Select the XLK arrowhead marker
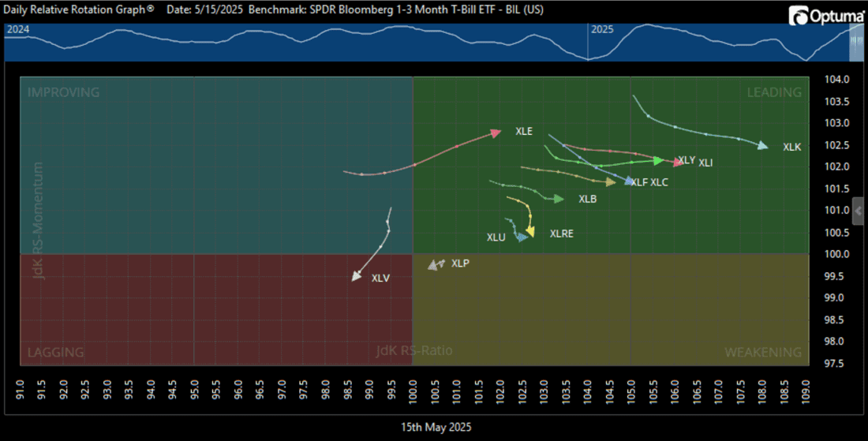 763,145
